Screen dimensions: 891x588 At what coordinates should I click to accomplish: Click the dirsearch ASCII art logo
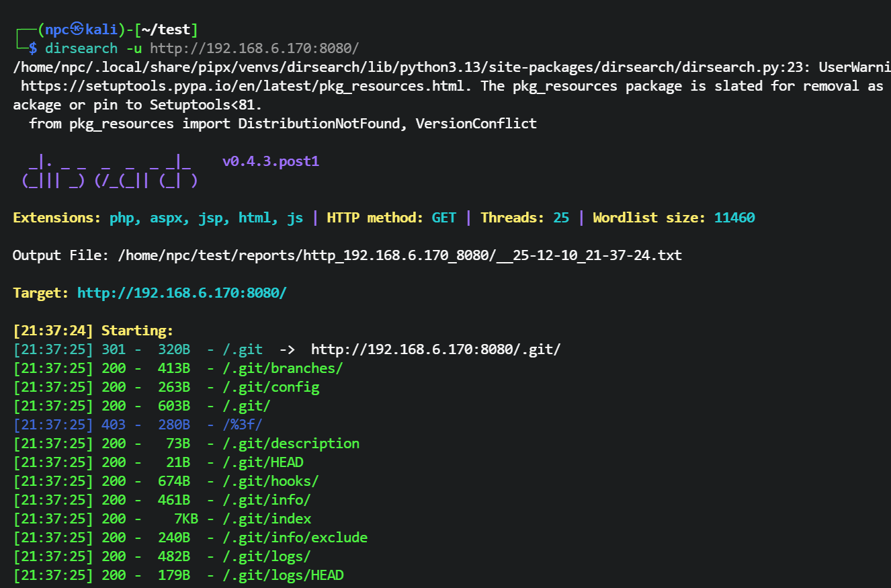point(110,171)
